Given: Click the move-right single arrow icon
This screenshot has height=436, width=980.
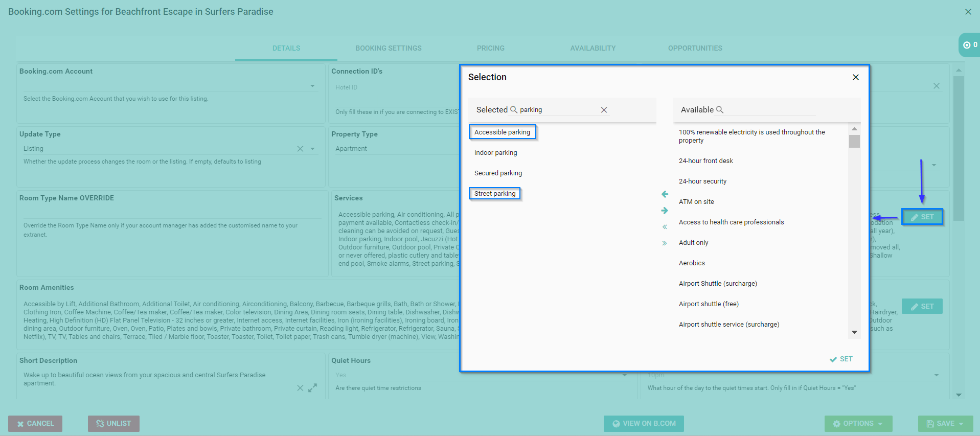Looking at the screenshot, I should (x=665, y=211).
